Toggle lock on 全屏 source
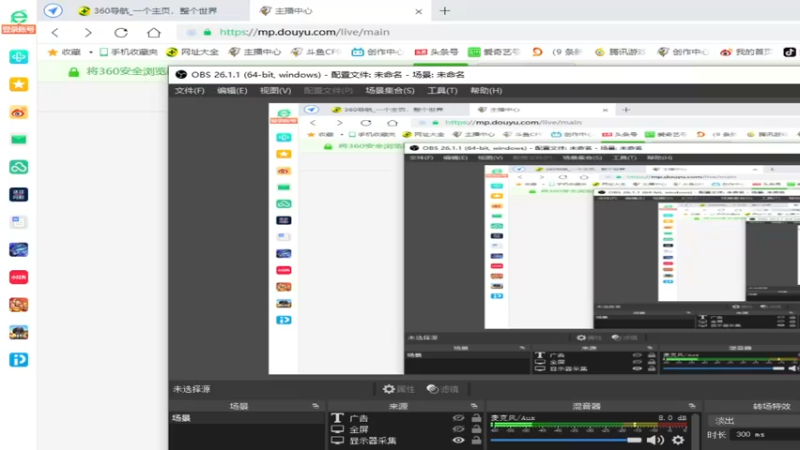The height and width of the screenshot is (450, 800). click(476, 429)
